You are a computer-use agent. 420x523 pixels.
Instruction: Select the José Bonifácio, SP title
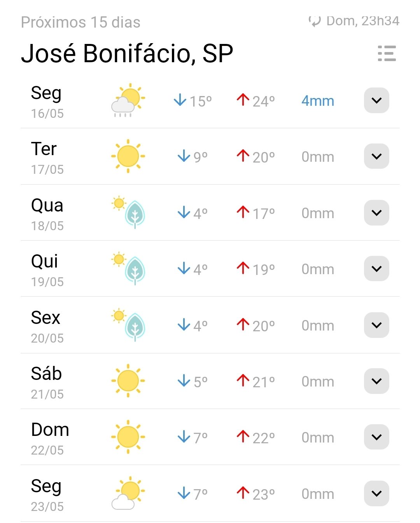pyautogui.click(x=127, y=53)
